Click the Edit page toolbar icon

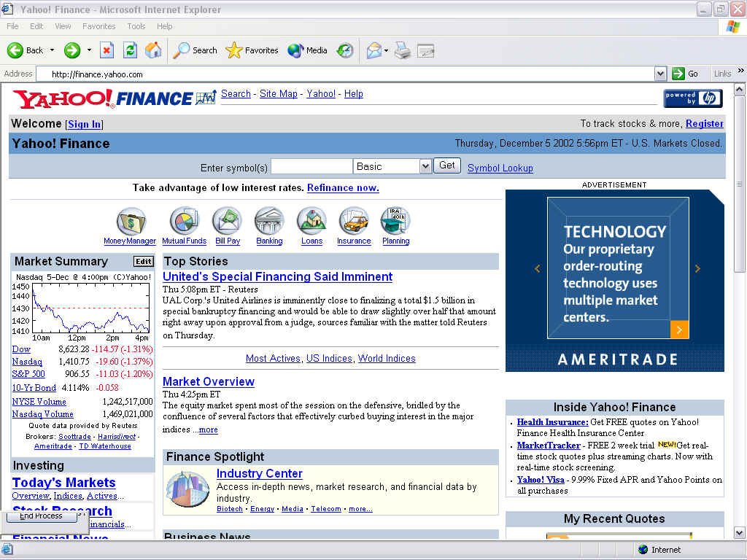point(425,50)
